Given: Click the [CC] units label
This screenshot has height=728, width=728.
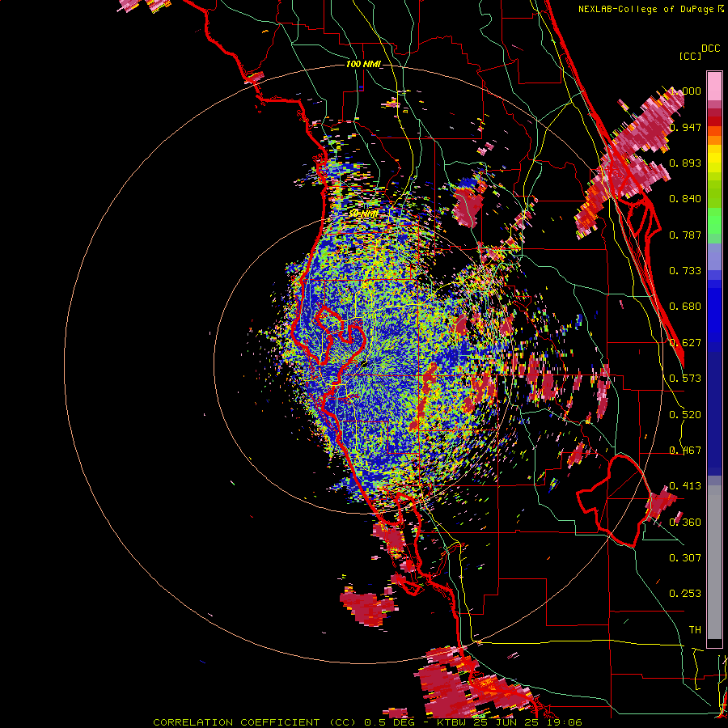Looking at the screenshot, I should (x=690, y=56).
